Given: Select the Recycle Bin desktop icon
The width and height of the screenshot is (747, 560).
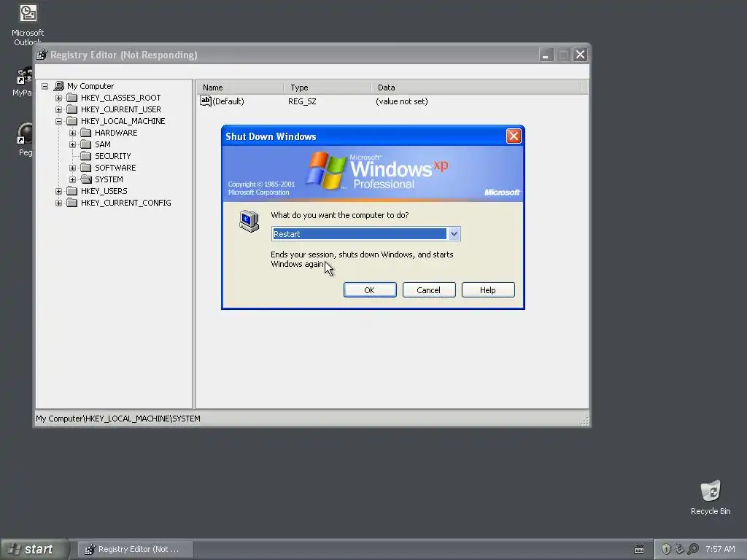Looking at the screenshot, I should (x=711, y=497).
